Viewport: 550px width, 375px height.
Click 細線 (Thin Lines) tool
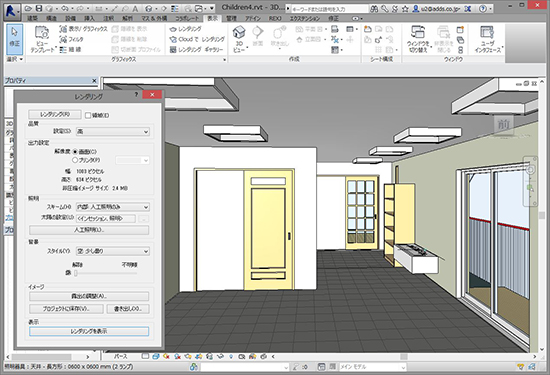coord(71,49)
